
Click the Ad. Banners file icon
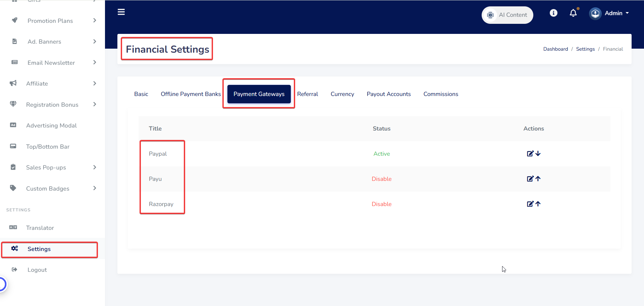point(14,41)
